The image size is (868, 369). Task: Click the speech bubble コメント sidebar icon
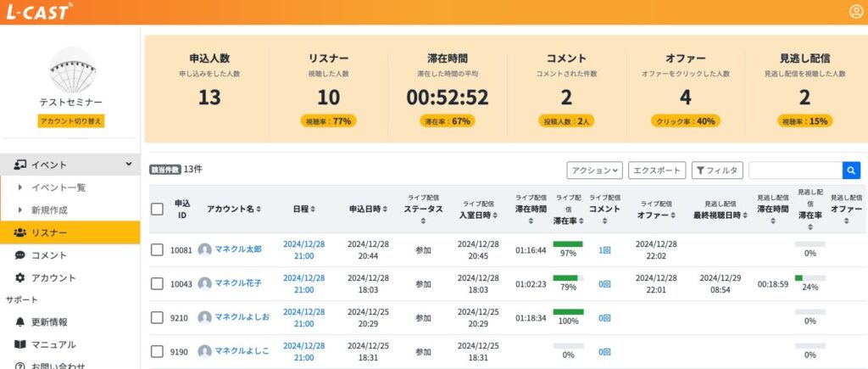tap(20, 255)
